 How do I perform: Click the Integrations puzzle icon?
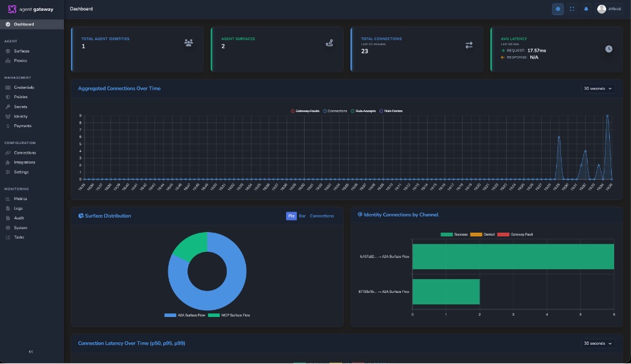(x=8, y=163)
